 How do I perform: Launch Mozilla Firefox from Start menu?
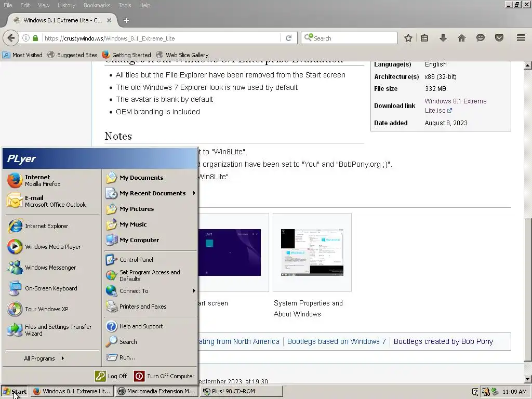click(52, 180)
